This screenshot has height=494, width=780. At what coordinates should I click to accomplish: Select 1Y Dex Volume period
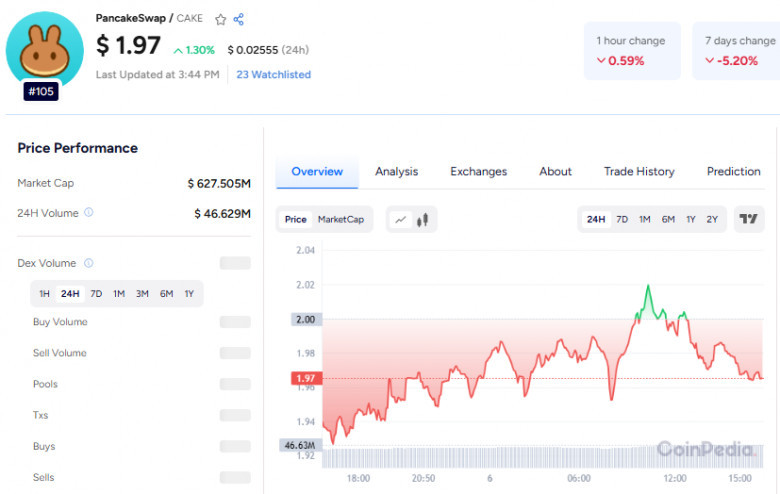point(189,294)
